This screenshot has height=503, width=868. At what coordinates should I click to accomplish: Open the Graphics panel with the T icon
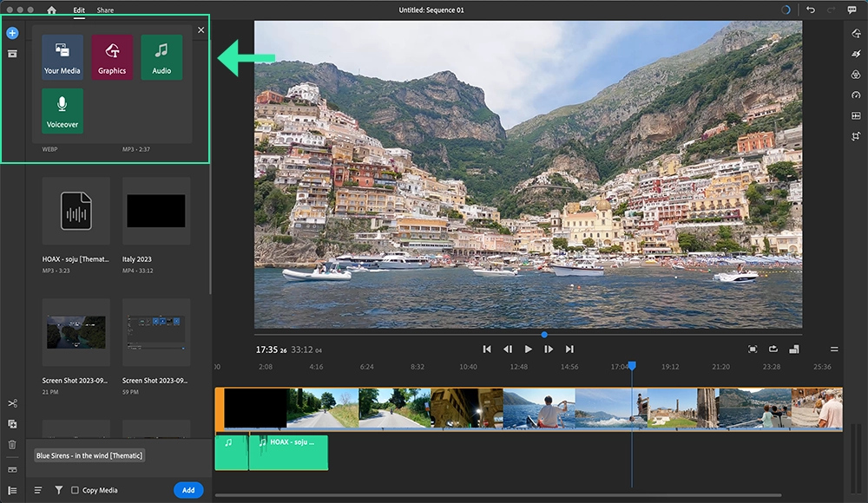[855, 34]
